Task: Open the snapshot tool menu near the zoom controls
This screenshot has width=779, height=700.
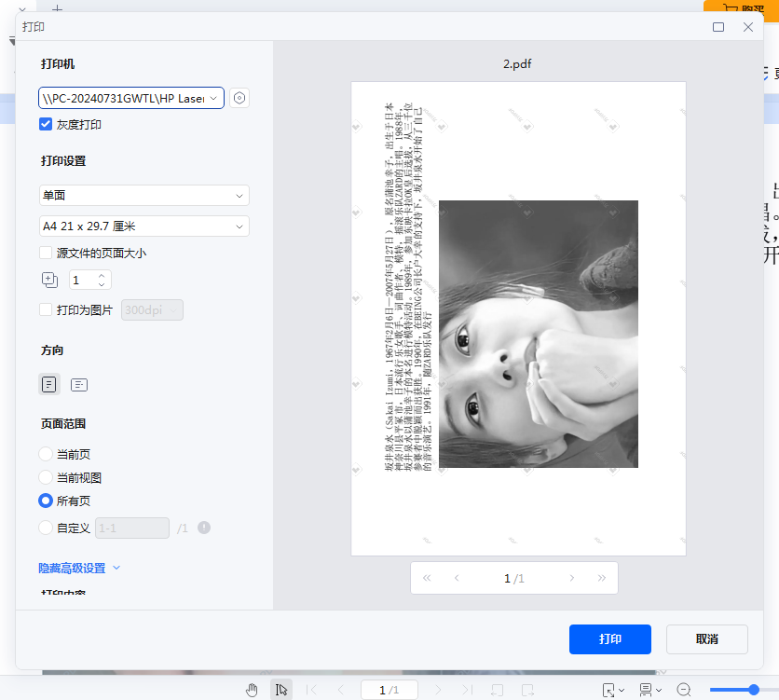Action: (611, 689)
